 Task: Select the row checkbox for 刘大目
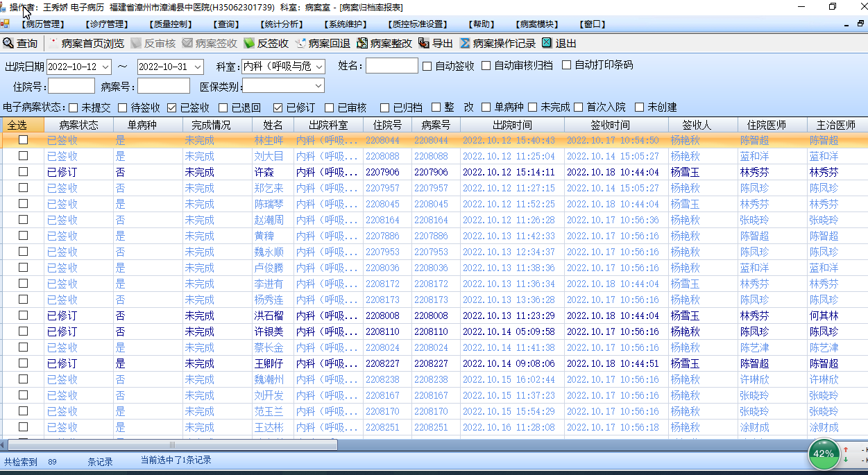click(x=23, y=156)
